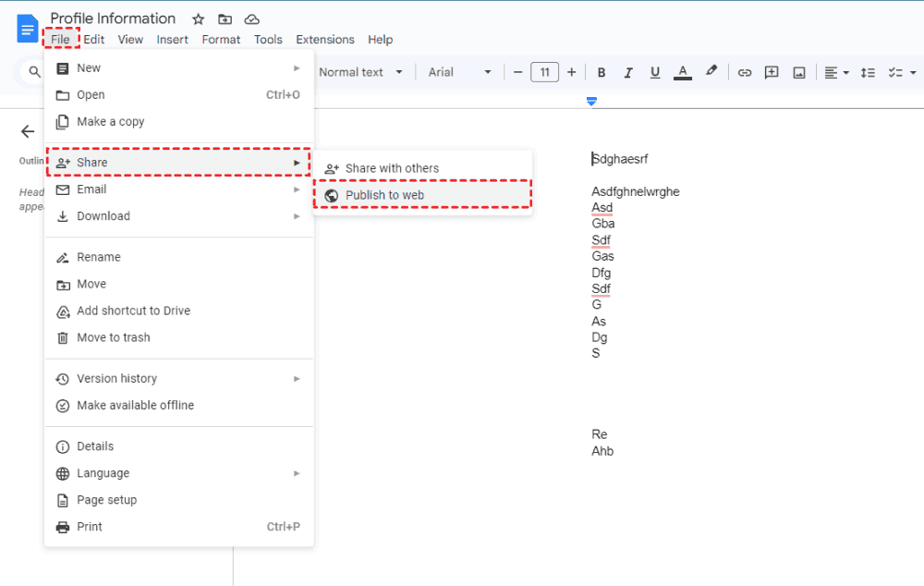Toggle Italic text formatting
This screenshot has height=586, width=924.
628,72
